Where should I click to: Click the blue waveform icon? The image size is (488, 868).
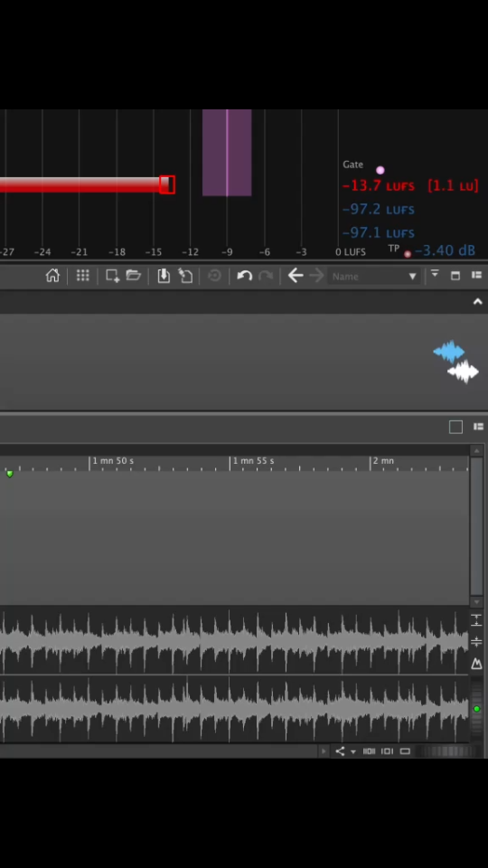pos(449,351)
